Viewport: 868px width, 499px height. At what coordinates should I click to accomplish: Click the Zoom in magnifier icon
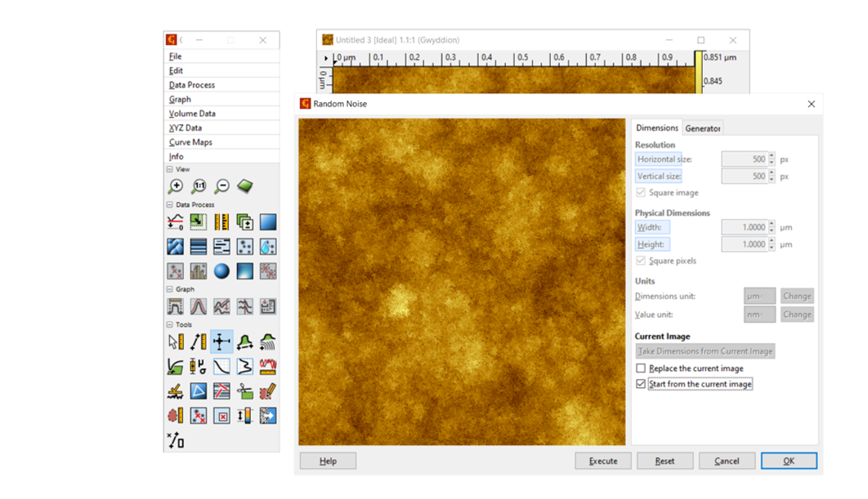[x=175, y=186]
